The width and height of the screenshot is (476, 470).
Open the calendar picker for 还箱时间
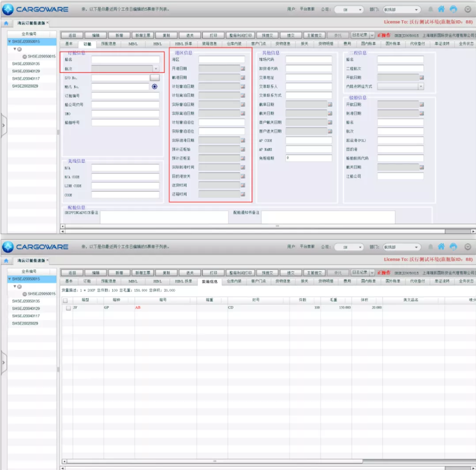[243, 194]
